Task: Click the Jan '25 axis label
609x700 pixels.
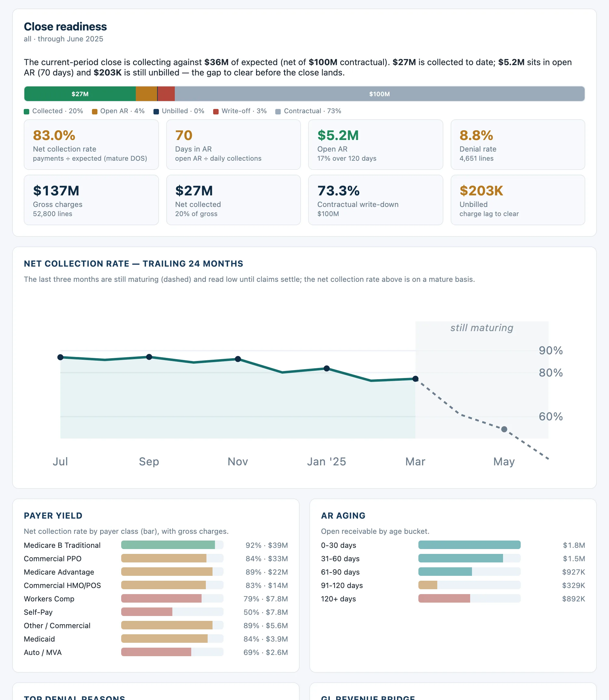Action: point(327,462)
